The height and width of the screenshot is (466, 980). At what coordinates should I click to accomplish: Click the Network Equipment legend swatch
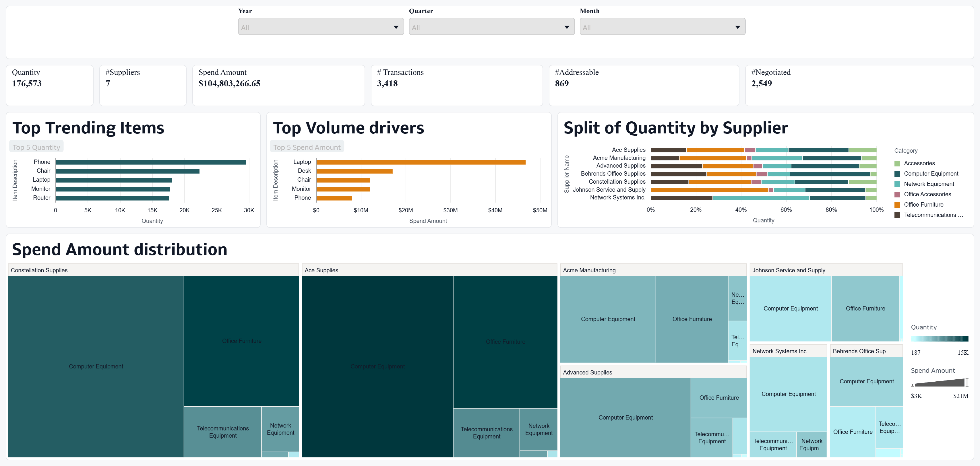coord(897,184)
